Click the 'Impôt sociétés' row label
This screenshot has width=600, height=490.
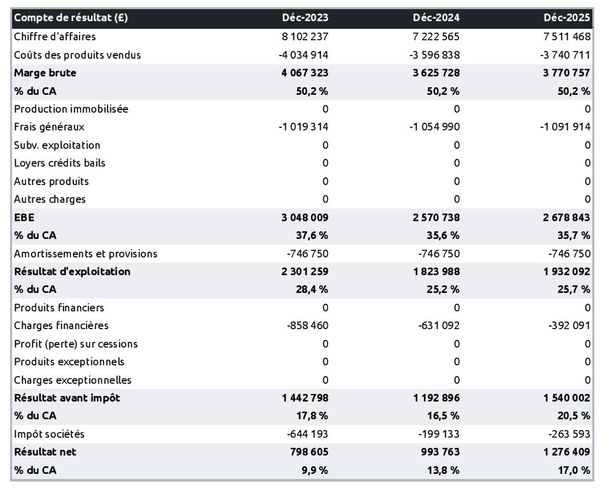(50, 434)
